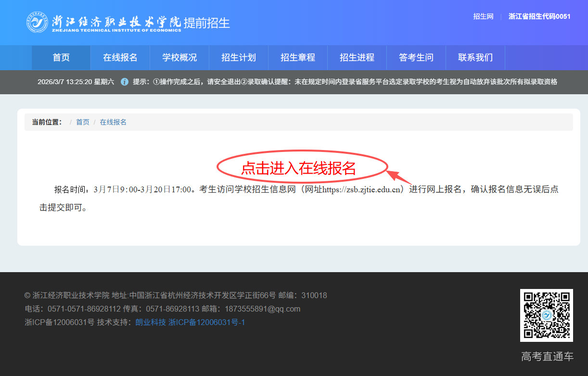588x376 pixels.
Task: Click 在线报名 in the breadcrumb trail
Action: pos(113,122)
